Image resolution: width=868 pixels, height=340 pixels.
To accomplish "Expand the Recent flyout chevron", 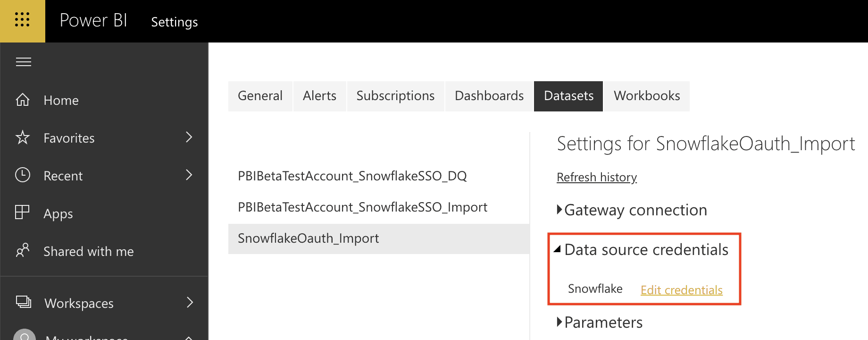I will click(189, 175).
